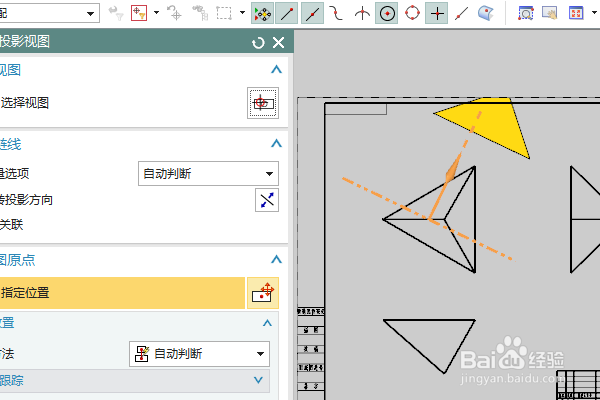Open the selection filter combo box
Viewport: 600px width, 400px height.
48,13
